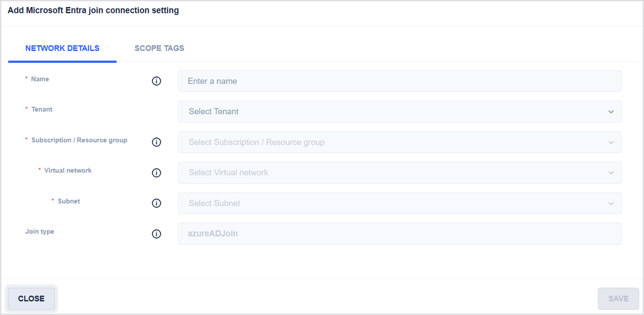Click the chevron arrow in Virtual network field
The width and height of the screenshot is (644, 315).
pyautogui.click(x=611, y=173)
